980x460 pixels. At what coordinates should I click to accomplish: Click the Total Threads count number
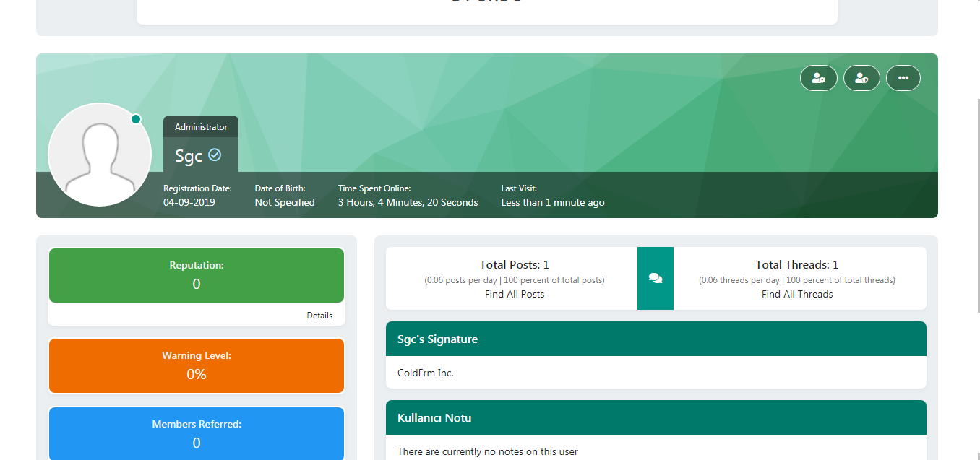[x=835, y=265]
